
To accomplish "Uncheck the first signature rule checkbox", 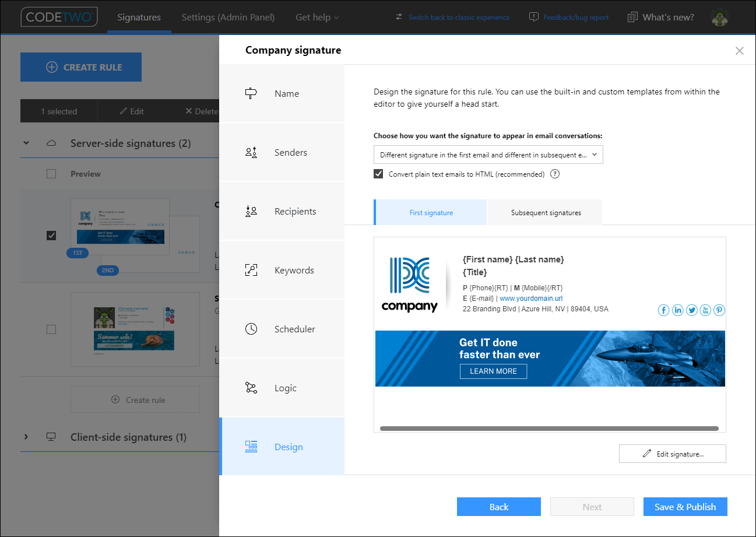I will [51, 235].
